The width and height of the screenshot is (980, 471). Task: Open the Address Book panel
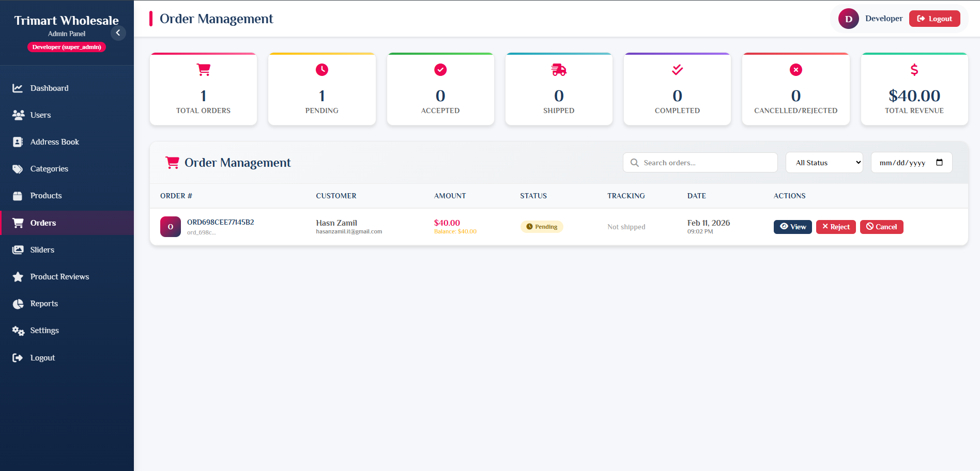pos(54,142)
